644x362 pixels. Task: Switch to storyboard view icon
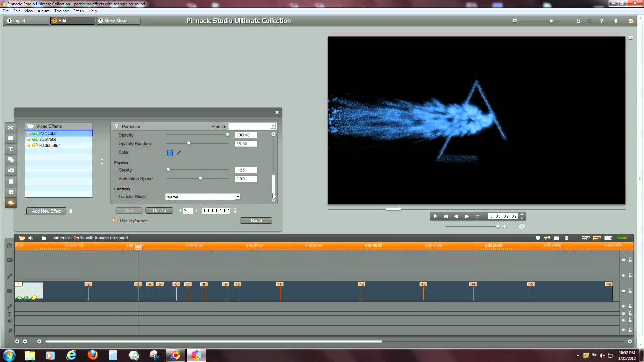pyautogui.click(x=585, y=238)
